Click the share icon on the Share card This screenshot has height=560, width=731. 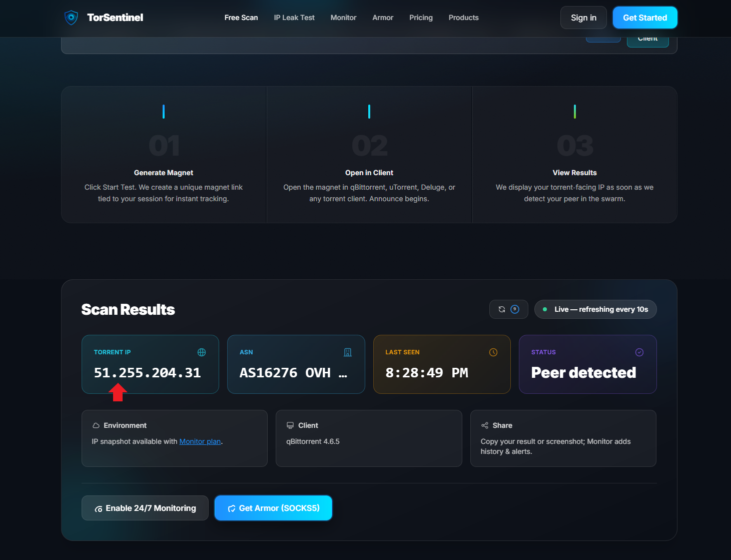point(484,425)
